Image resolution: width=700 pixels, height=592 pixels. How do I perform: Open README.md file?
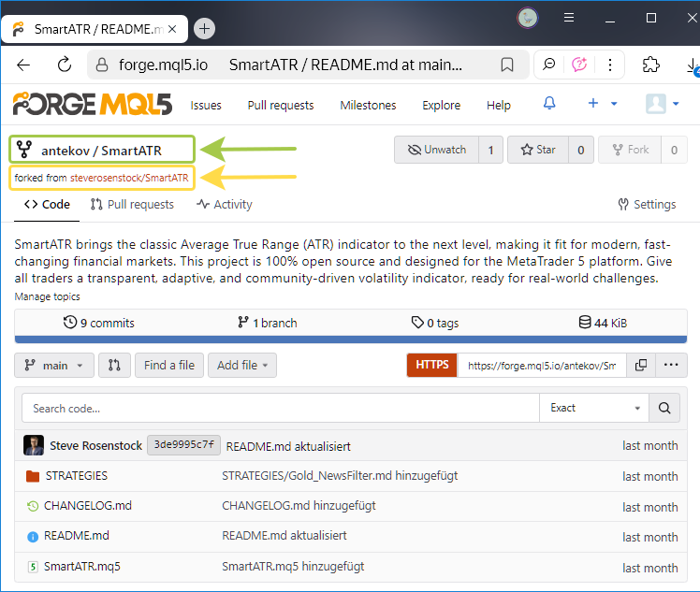77,535
